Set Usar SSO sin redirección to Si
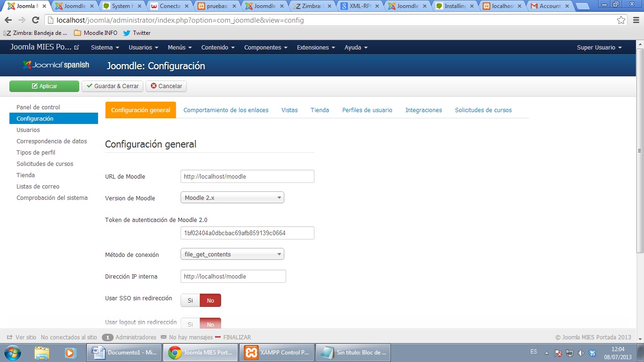Screen dimensions: 644x362 pyautogui.click(x=190, y=300)
